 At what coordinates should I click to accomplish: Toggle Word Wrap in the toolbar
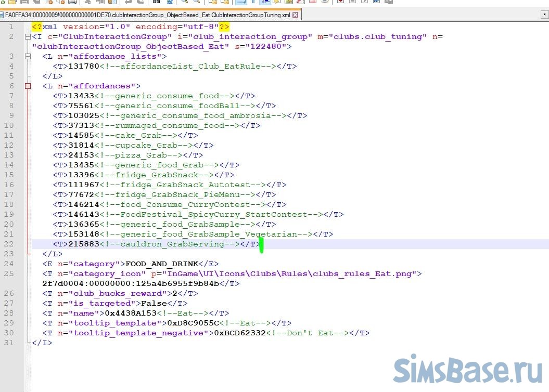click(x=240, y=2)
